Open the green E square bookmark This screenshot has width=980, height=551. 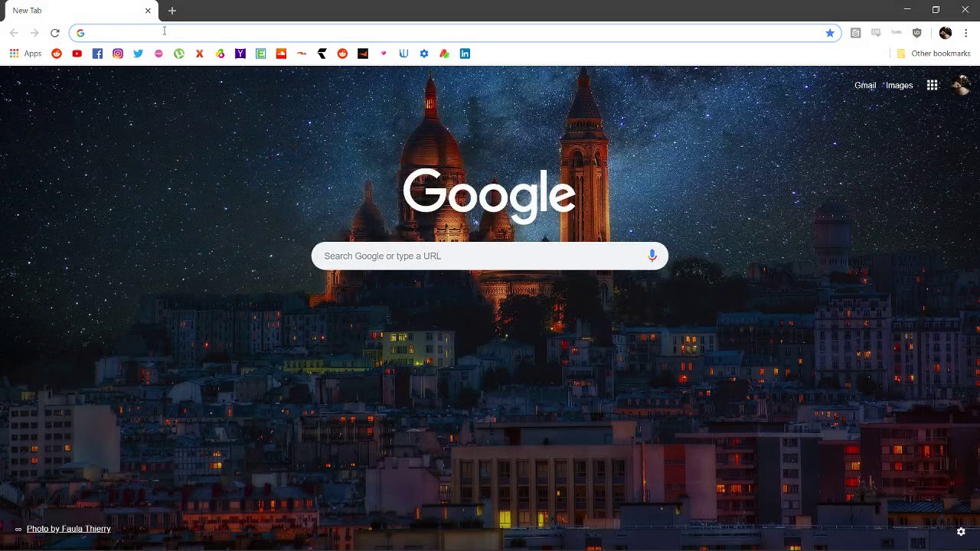tap(260, 54)
